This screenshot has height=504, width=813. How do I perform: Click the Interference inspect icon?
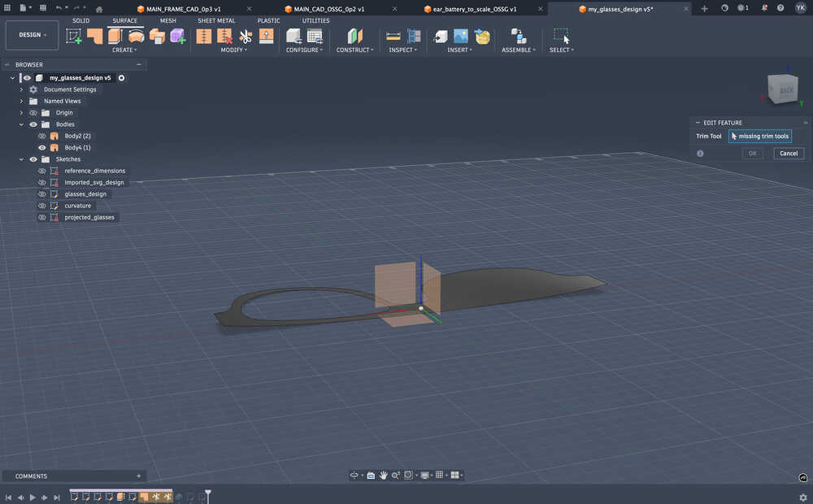coord(414,37)
